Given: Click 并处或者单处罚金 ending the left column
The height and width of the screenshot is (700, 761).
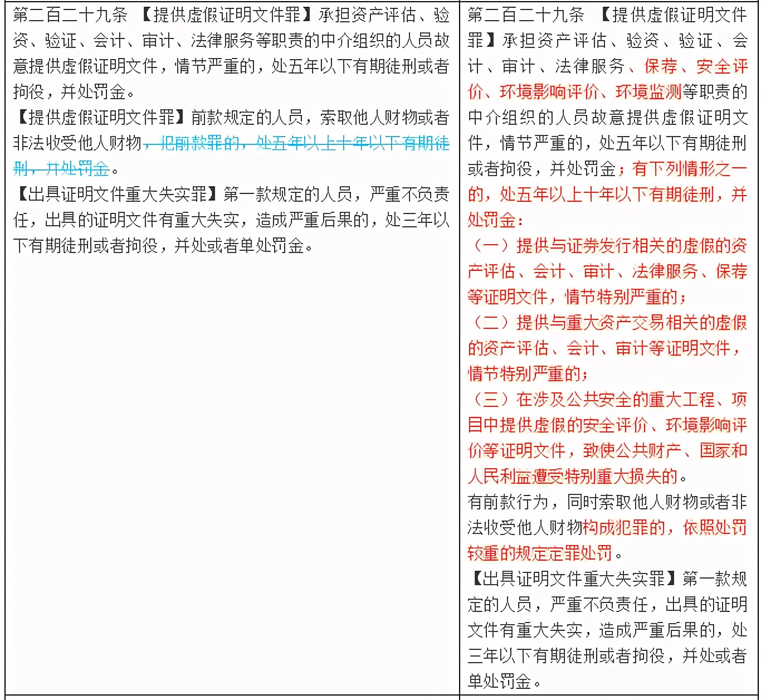Looking at the screenshot, I should click(240, 246).
